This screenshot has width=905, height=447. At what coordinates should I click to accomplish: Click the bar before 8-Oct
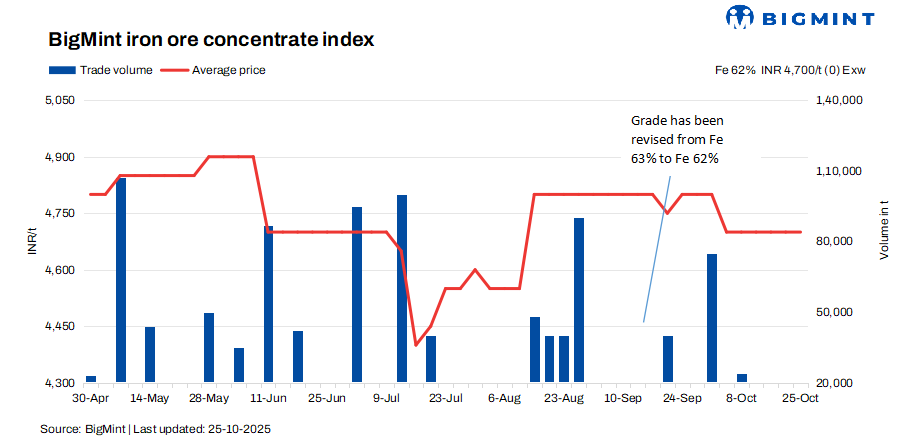click(x=712, y=318)
